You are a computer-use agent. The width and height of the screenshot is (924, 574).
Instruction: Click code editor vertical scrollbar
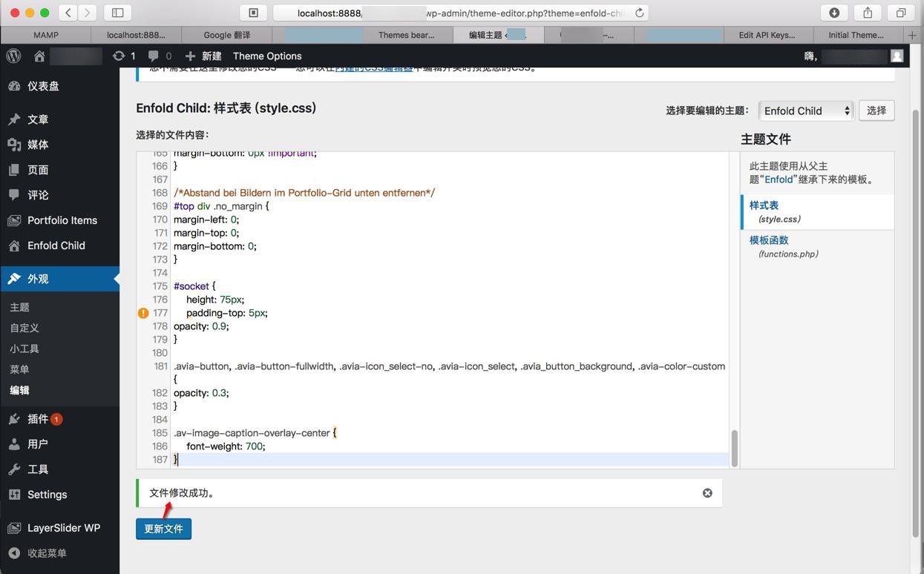point(735,448)
